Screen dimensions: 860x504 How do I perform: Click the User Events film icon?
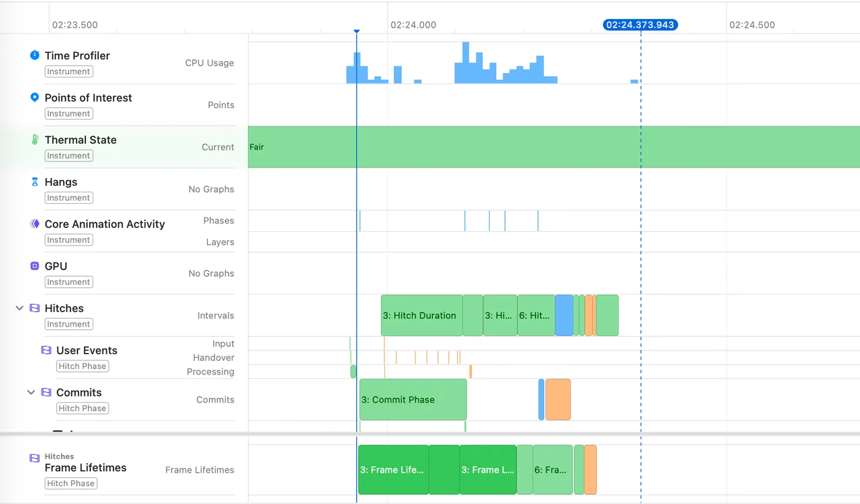point(46,350)
